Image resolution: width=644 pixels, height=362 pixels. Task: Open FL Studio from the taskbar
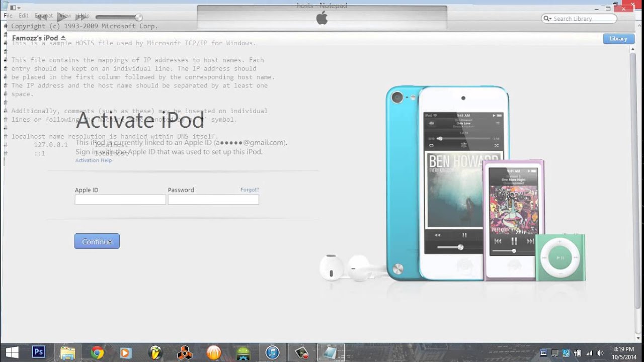(155, 352)
